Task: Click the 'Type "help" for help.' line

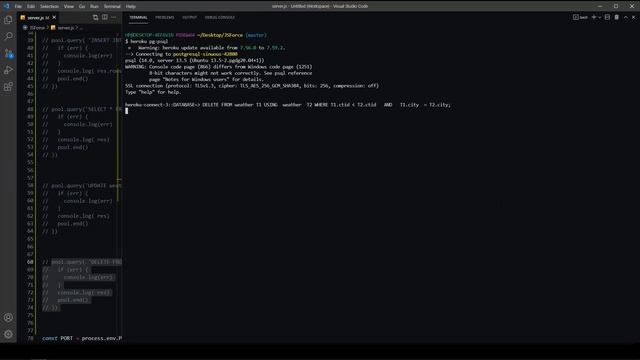Action: (153, 92)
